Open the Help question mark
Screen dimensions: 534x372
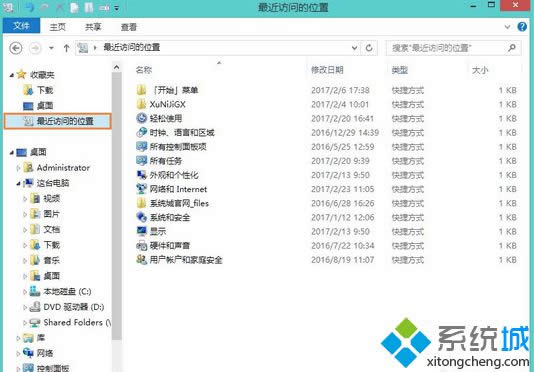click(x=522, y=26)
